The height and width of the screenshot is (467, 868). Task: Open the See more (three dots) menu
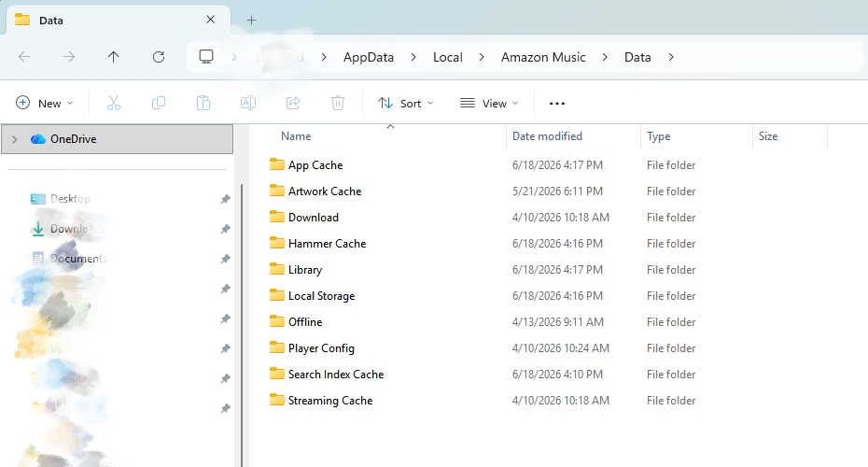click(557, 104)
